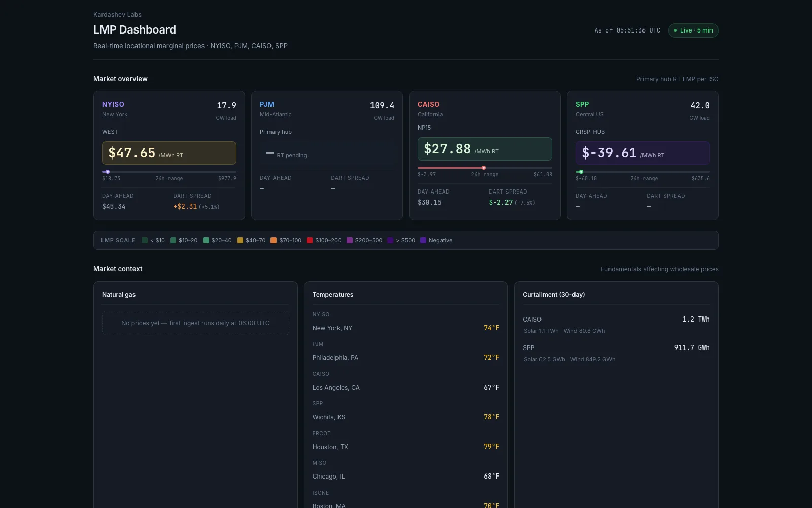Click the no prices yet ingest notice

coord(195,323)
